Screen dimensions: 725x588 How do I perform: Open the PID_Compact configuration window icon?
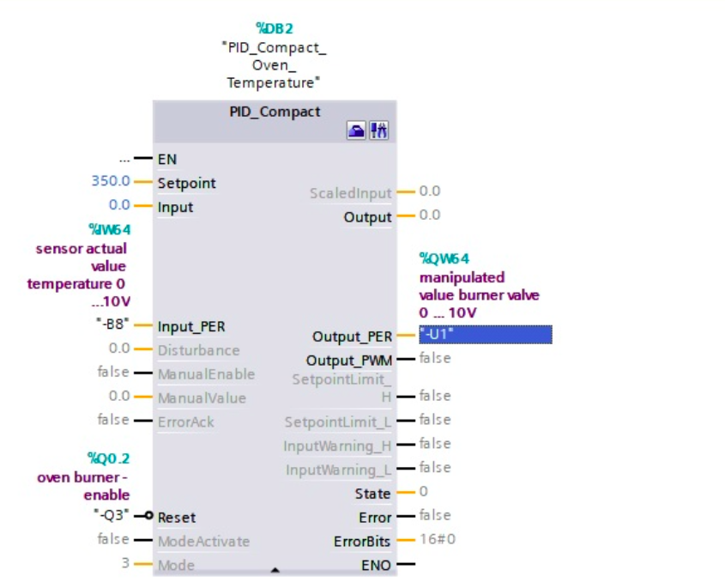point(356,131)
